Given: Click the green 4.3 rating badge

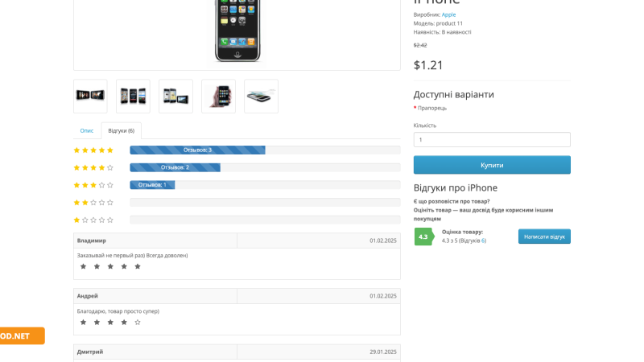Looking at the screenshot, I should [x=424, y=237].
